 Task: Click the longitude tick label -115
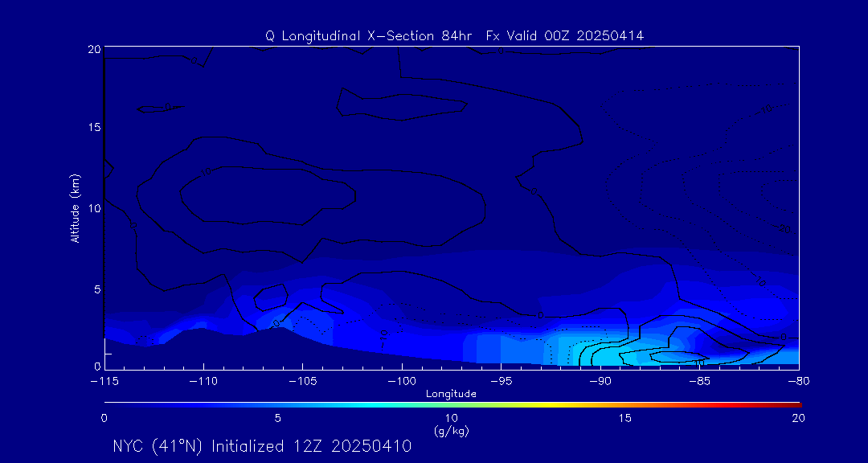(x=104, y=382)
